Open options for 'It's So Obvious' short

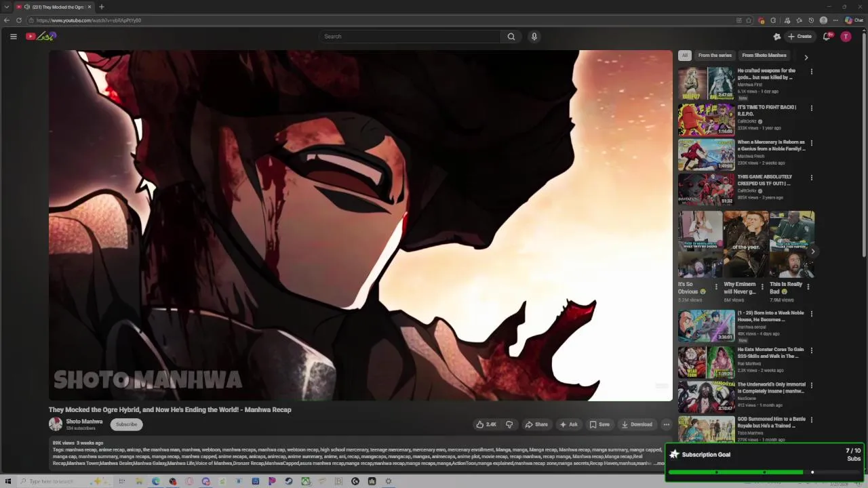pos(716,286)
